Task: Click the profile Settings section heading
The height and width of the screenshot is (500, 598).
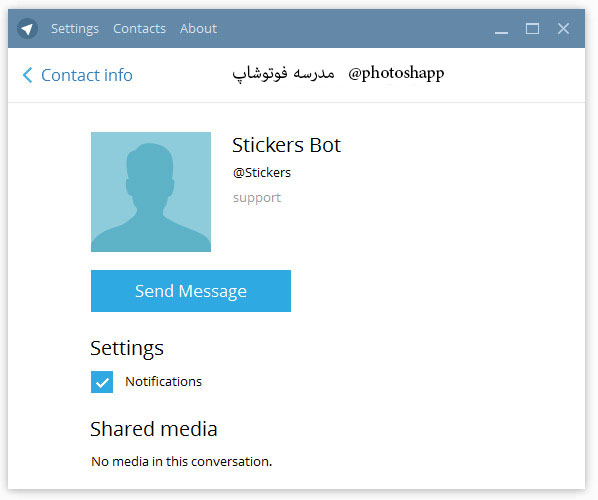Action: point(127,349)
